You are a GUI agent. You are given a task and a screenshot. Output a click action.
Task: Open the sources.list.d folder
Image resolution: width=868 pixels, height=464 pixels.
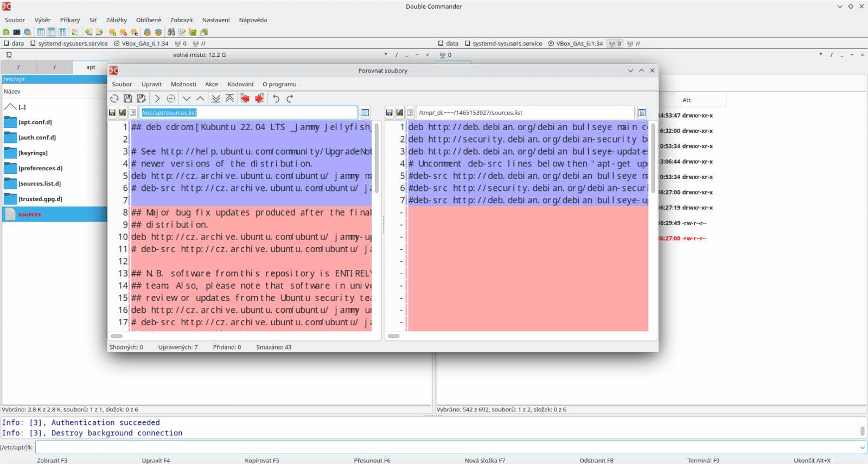click(40, 184)
